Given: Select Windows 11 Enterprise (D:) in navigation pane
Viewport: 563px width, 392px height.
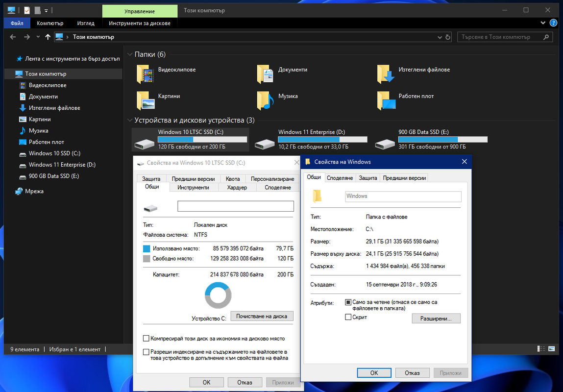Looking at the screenshot, I should [x=62, y=165].
